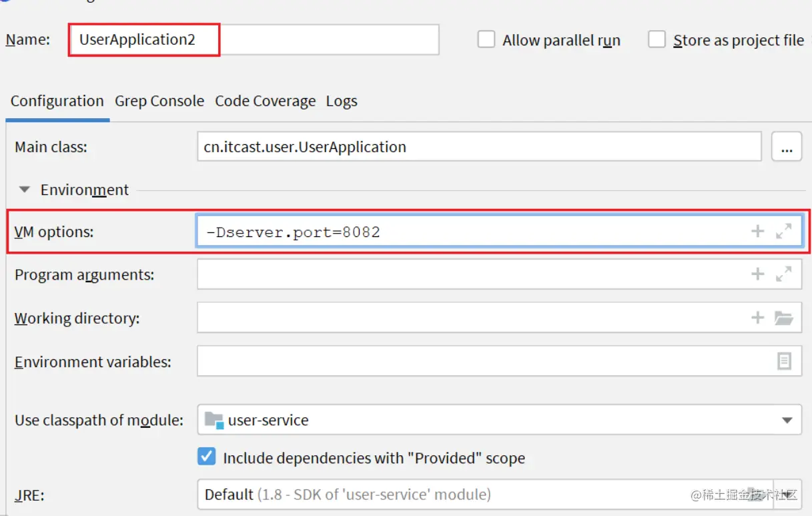Viewport: 812px width, 516px height.
Task: Toggle the Store as project file checkbox
Action: click(657, 39)
